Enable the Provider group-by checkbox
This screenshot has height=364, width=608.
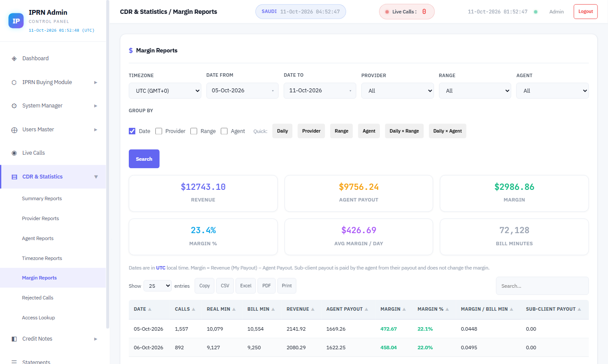point(159,131)
